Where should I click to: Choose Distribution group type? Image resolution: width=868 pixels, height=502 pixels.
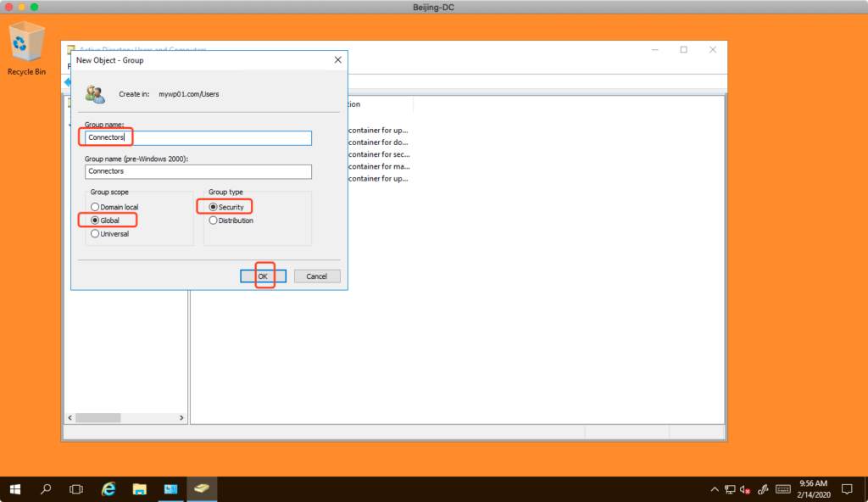[214, 220]
